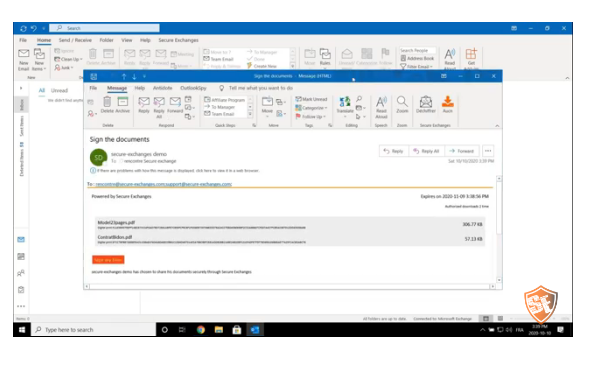This screenshot has height=373, width=589.
Task: Select the Unread filter in the message list
Action: pyautogui.click(x=59, y=91)
